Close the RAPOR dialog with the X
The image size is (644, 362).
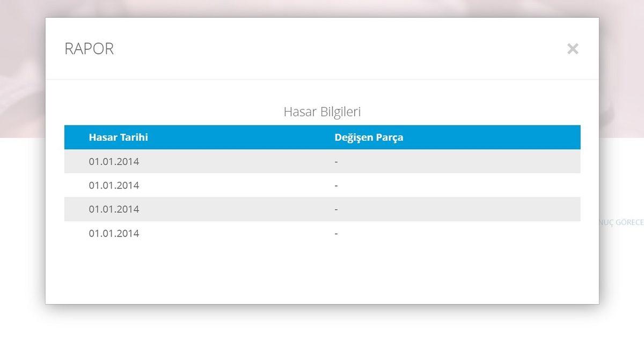(573, 49)
